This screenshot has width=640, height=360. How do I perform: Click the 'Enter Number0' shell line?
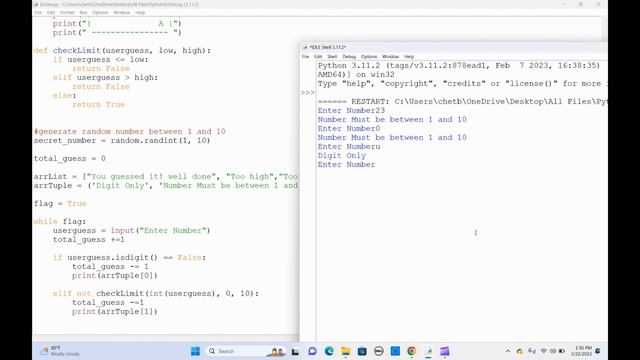349,129
